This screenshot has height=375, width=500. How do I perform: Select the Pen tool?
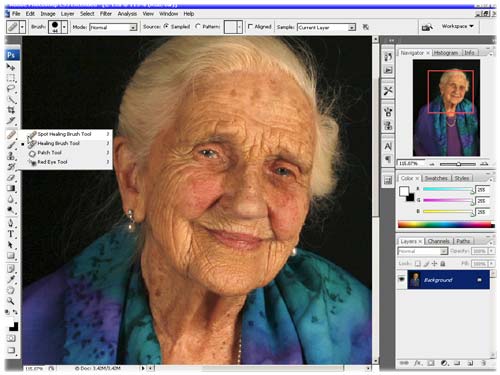11,223
